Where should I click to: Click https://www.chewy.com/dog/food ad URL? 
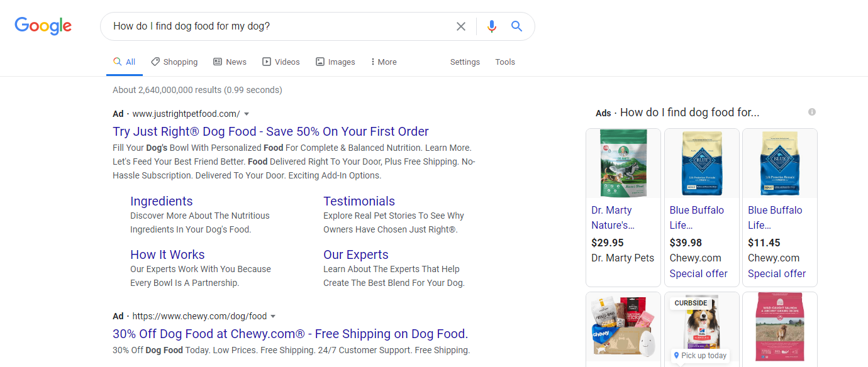pos(199,316)
